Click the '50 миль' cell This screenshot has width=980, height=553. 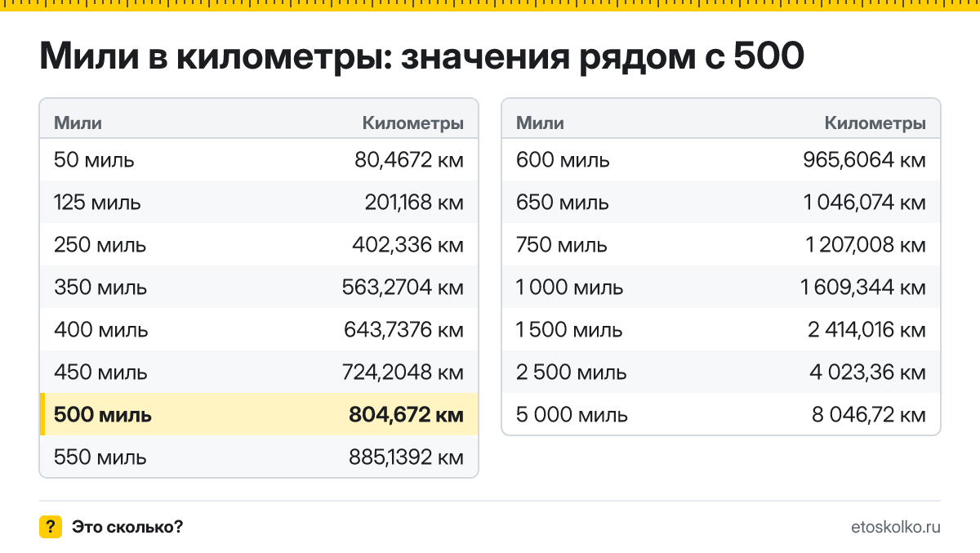point(94,159)
